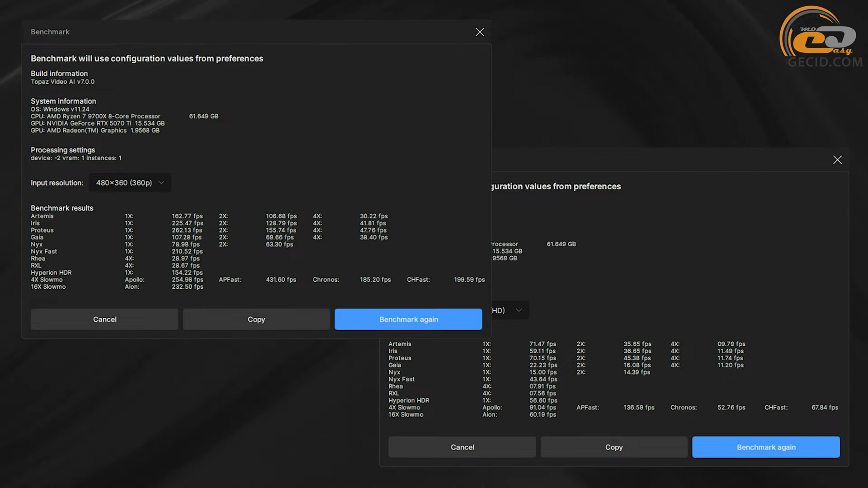
Task: Click rear window Artemis 1X value 71.47 fps
Action: pyautogui.click(x=542, y=344)
